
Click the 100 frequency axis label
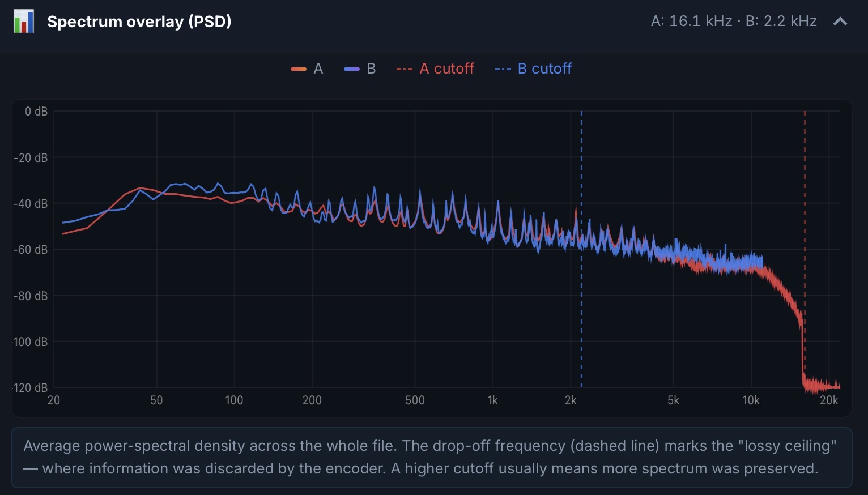[x=234, y=400]
